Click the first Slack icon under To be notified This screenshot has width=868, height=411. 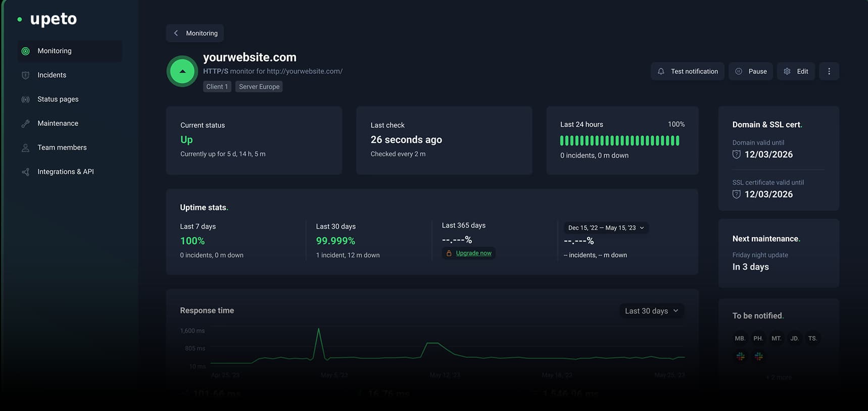pos(741,356)
